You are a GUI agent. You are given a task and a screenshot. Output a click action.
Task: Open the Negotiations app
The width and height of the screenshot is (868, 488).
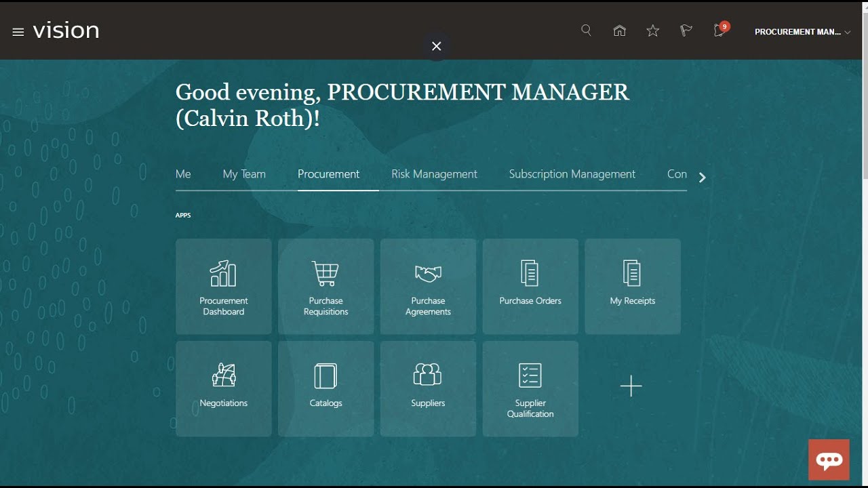[224, 388]
